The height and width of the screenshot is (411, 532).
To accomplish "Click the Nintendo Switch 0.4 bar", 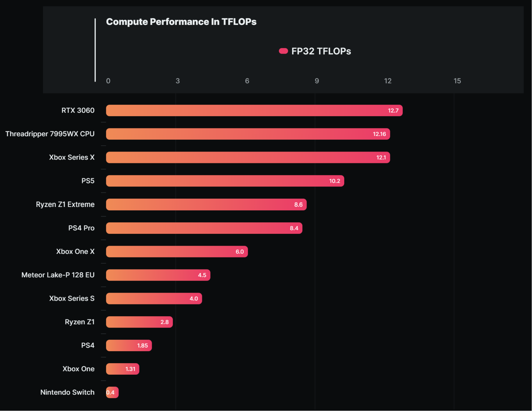I will (112, 393).
